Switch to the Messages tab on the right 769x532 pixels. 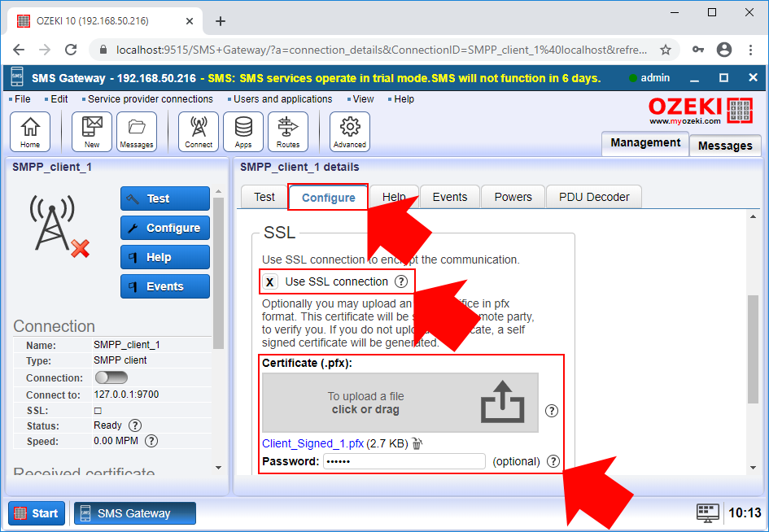point(725,146)
